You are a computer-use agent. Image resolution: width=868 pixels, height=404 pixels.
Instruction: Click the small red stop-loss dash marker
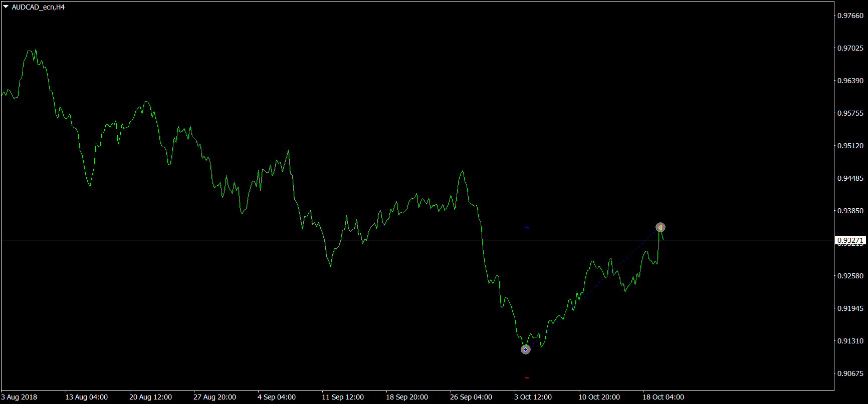pos(527,377)
